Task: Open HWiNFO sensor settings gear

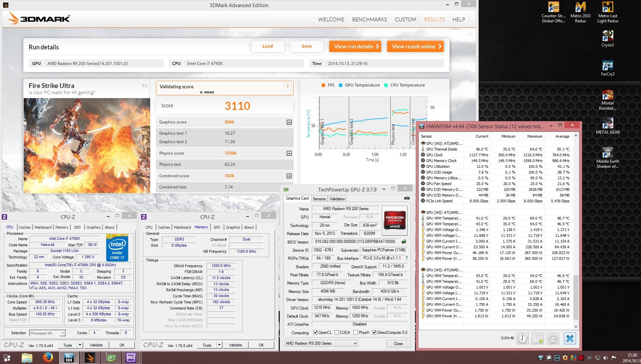Action: click(x=553, y=338)
